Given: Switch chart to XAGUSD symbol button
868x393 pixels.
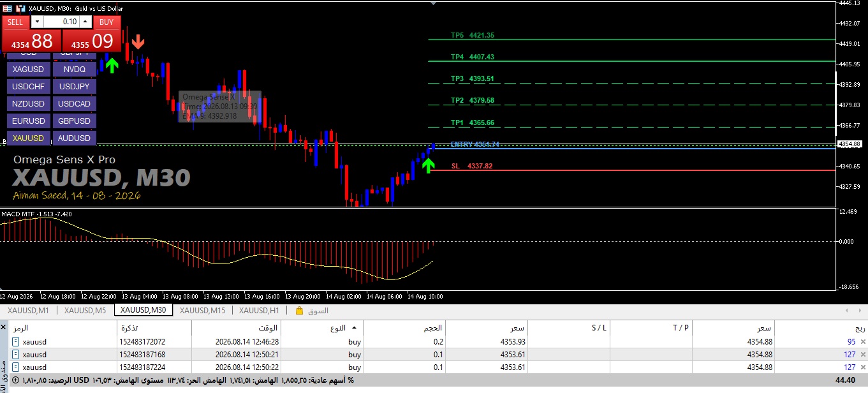Looking at the screenshot, I should tap(29, 70).
